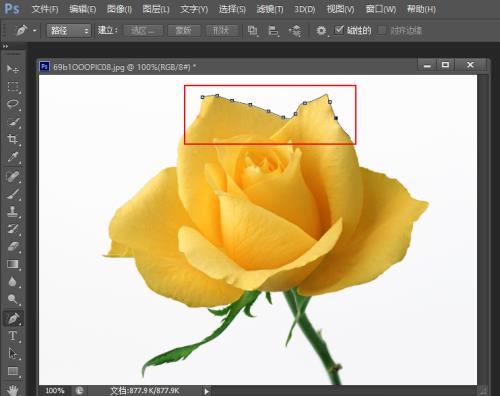500x396 pixels.
Task: Select the Eyedropper tool
Action: (13, 157)
